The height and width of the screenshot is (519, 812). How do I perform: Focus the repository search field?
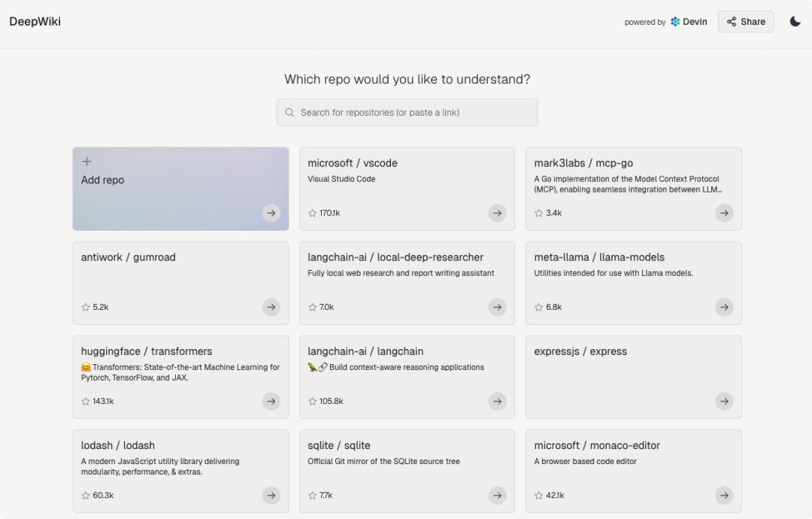[x=407, y=112]
